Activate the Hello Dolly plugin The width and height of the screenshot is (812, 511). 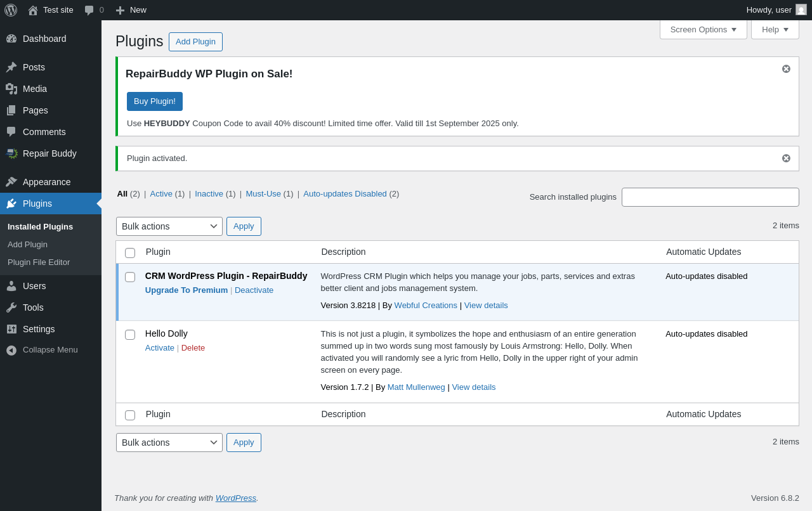pos(160,347)
